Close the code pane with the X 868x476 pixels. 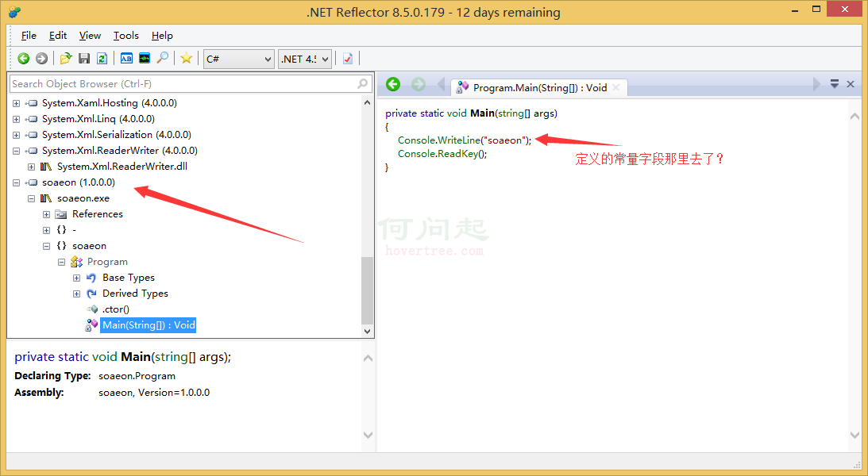click(851, 84)
